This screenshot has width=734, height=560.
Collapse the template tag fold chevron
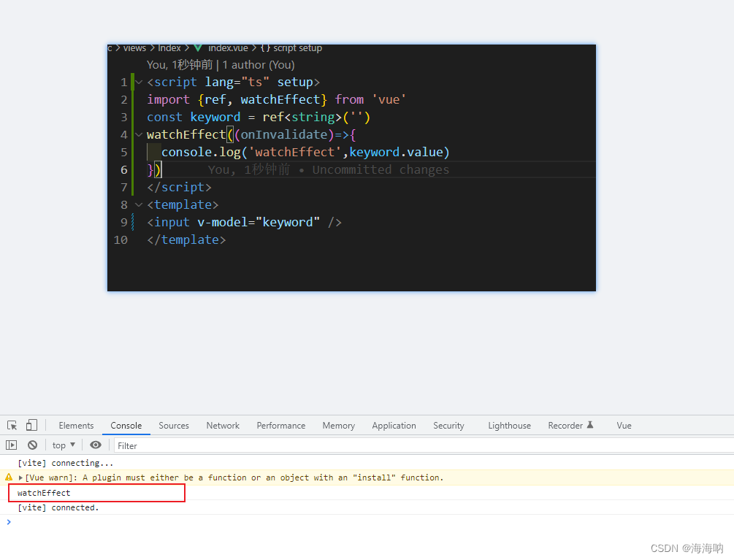(139, 205)
